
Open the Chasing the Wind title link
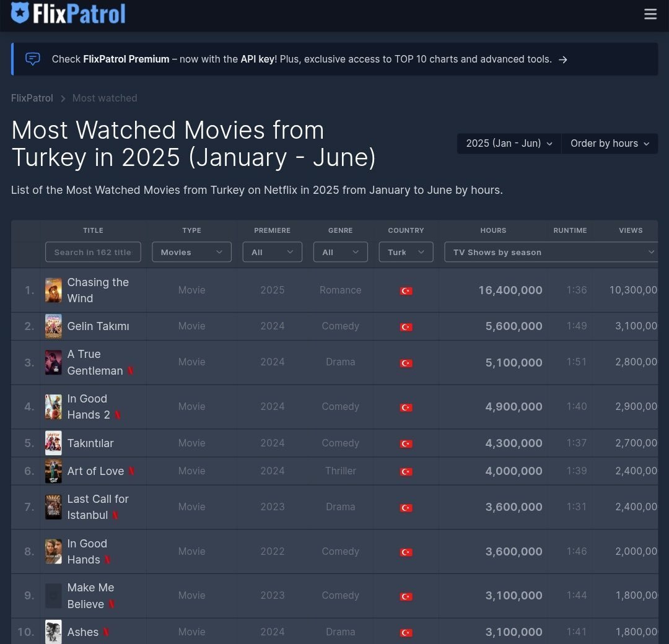98,290
